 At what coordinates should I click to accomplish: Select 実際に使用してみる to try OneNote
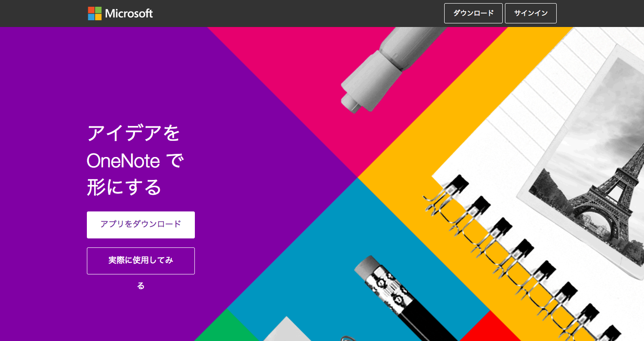click(140, 260)
